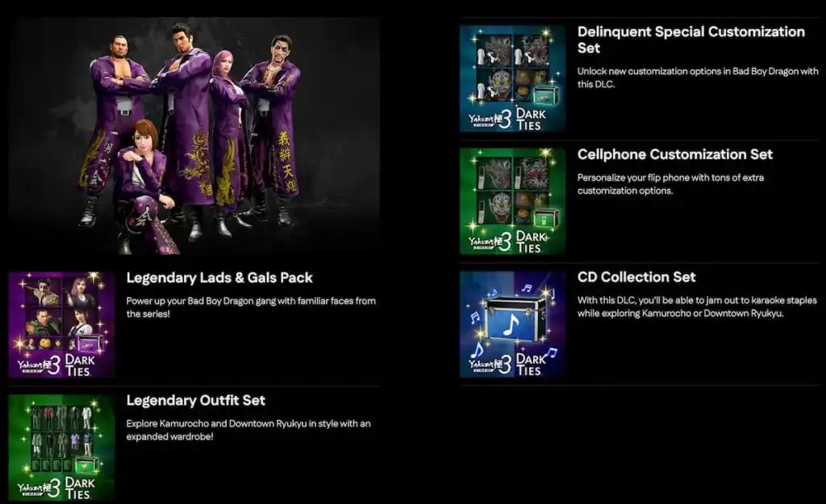Click the 'Personalize your flip phone' description

pyautogui.click(x=670, y=184)
